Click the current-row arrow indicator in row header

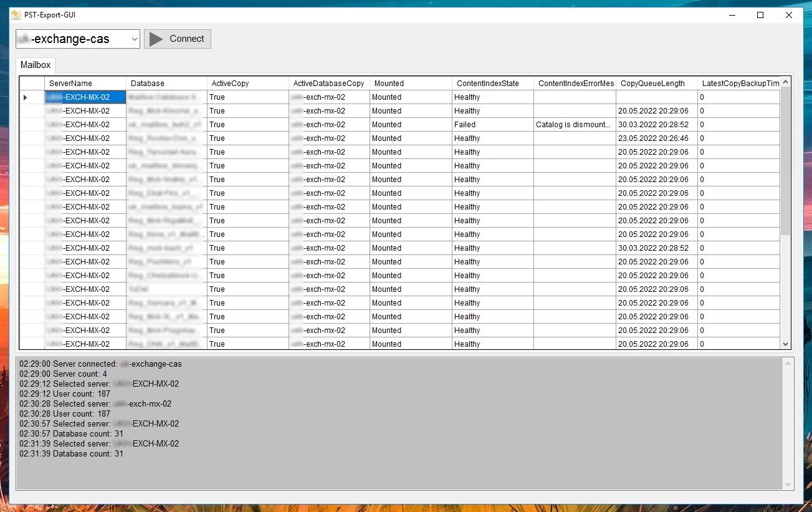pyautogui.click(x=26, y=97)
